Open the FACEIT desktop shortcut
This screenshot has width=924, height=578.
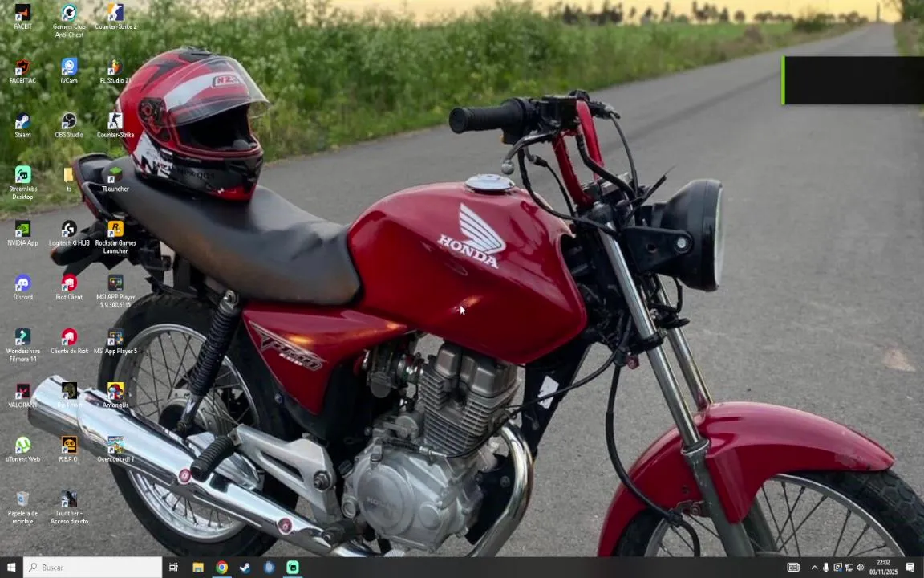(x=22, y=17)
